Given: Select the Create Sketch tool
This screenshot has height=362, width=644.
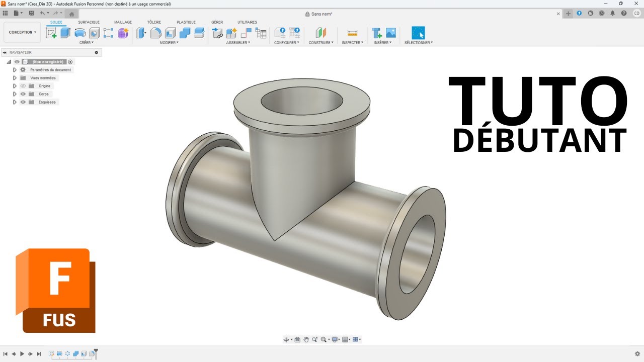Looking at the screenshot, I should point(52,33).
